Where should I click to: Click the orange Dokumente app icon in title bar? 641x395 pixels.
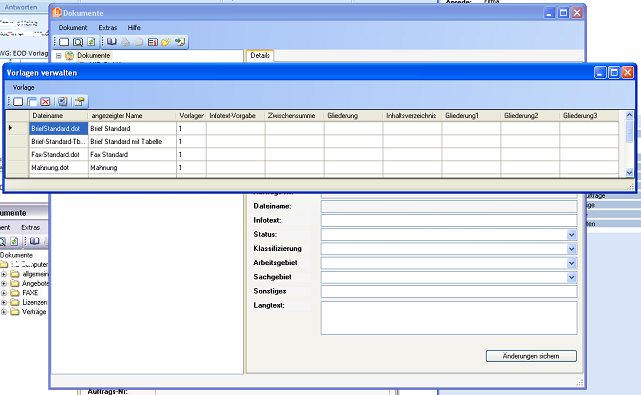coord(56,13)
